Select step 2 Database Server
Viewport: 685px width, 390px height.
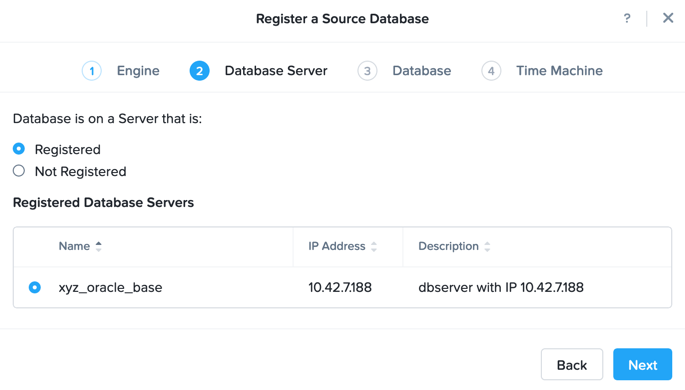click(x=259, y=71)
